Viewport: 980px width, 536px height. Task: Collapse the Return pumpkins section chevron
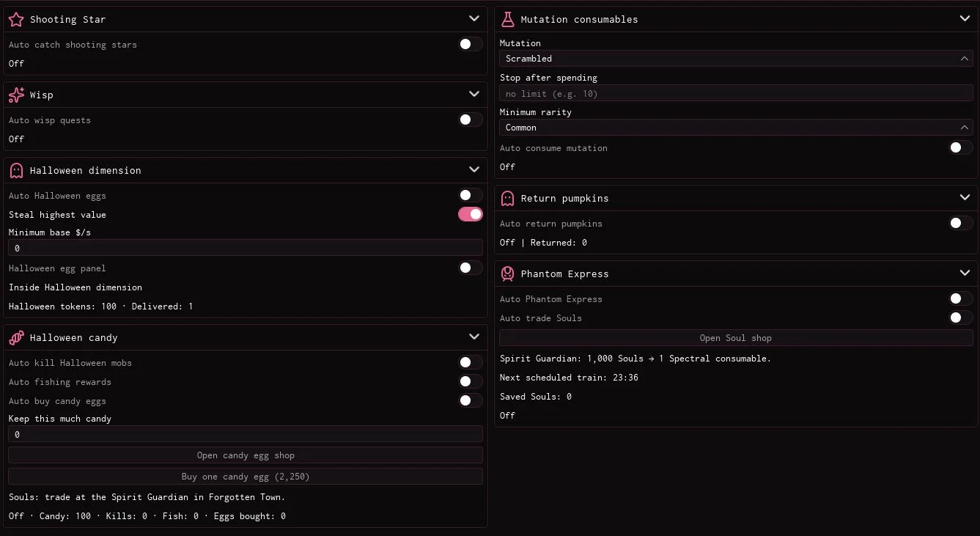tap(965, 197)
